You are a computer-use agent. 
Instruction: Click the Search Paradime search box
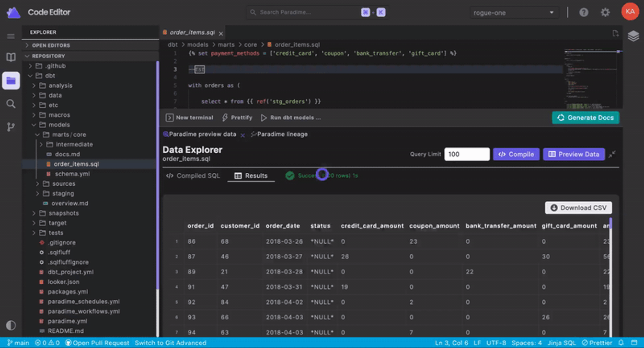(x=317, y=12)
